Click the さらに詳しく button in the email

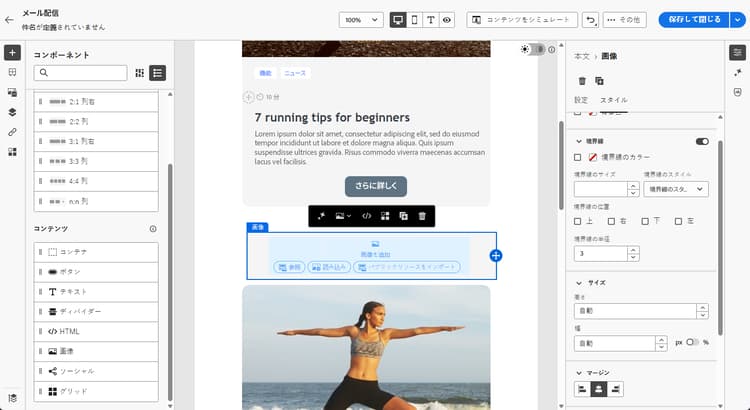coord(376,187)
